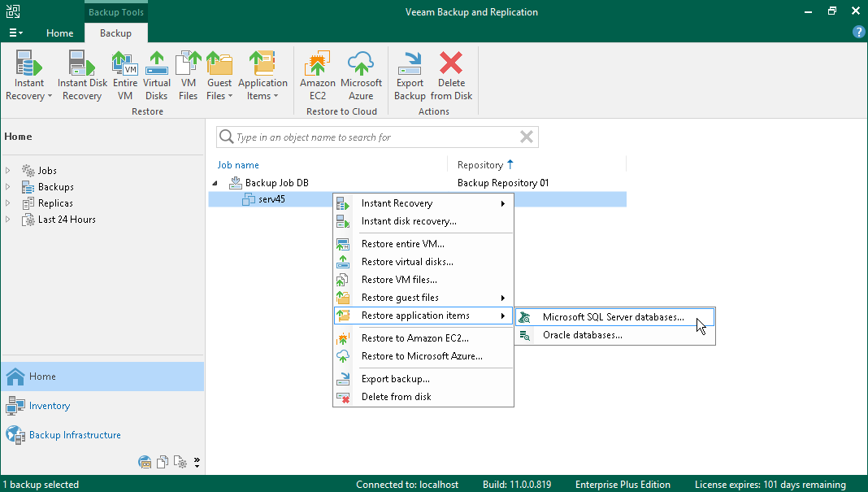Select Oracle databases from the submenu
This screenshot has height=492, width=868.
(582, 335)
